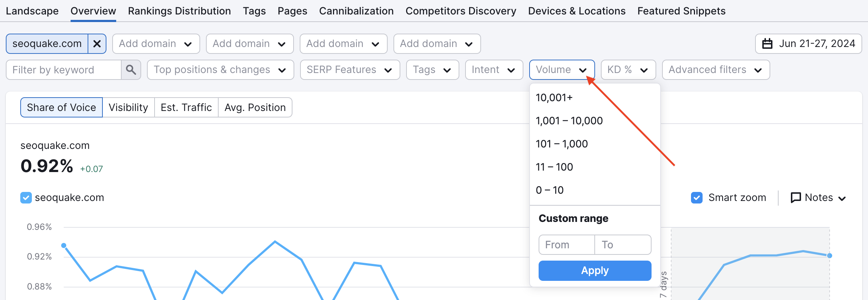Click the custom range From field
The image size is (868, 300).
(x=567, y=245)
